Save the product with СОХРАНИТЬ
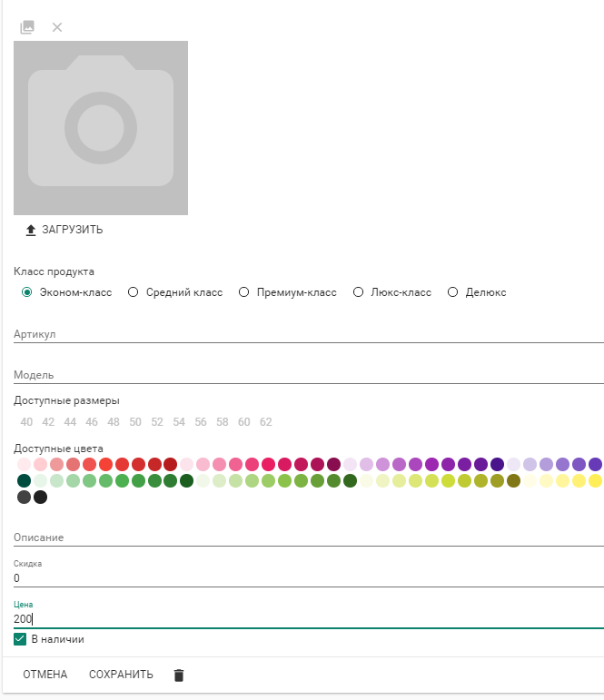The image size is (604, 700). [121, 675]
